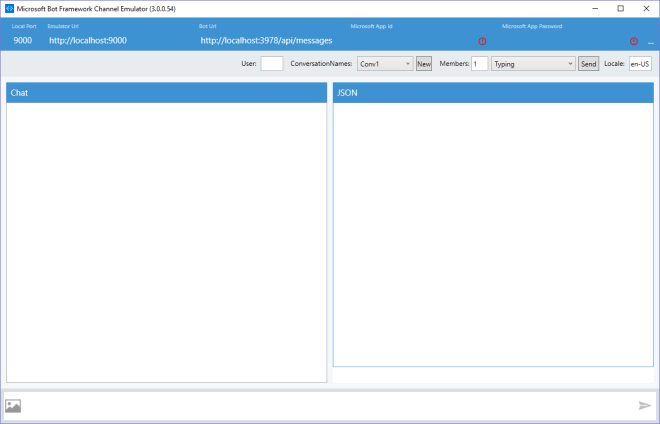
Task: Select the Chat panel header
Action: point(166,93)
